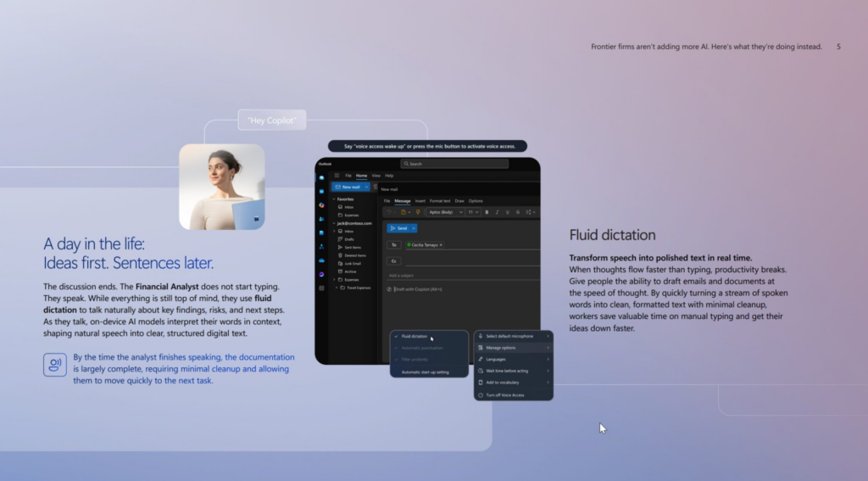The width and height of the screenshot is (868, 481).
Task: Click the To button
Action: [x=394, y=245]
